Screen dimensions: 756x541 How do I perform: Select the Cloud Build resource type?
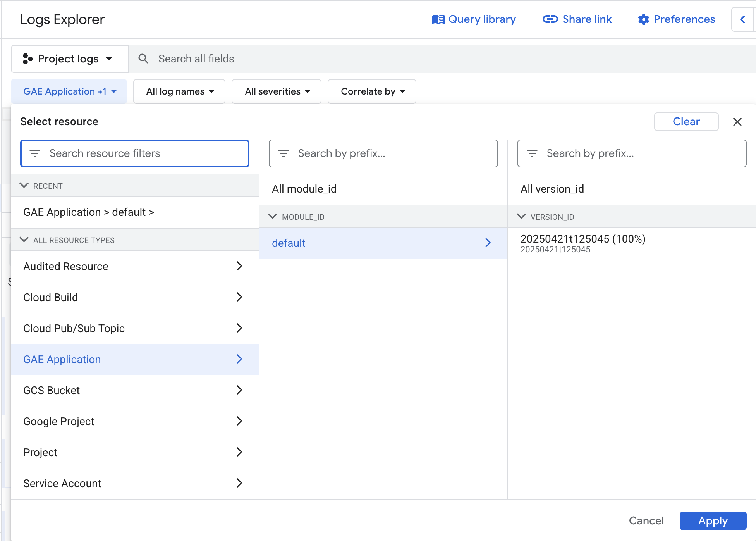tap(135, 298)
